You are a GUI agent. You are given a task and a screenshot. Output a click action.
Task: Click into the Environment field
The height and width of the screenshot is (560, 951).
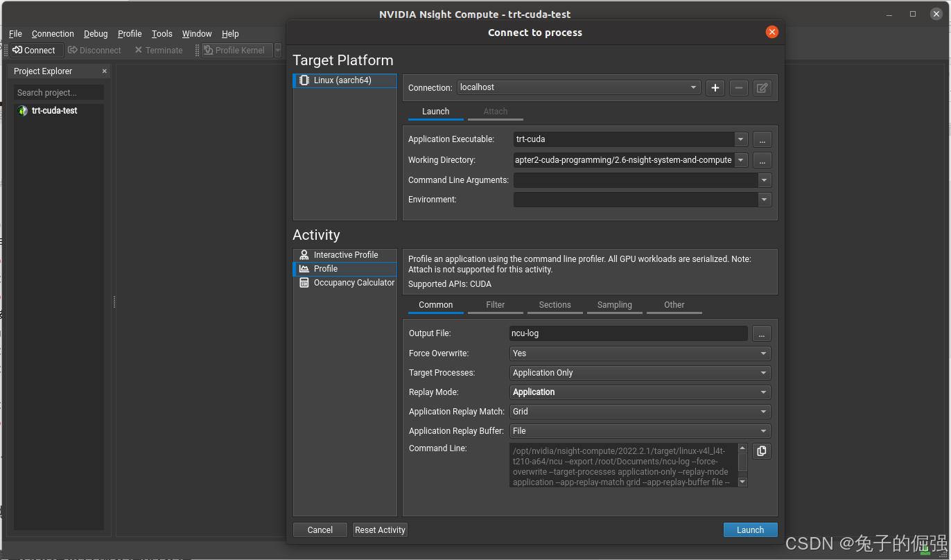pyautogui.click(x=636, y=200)
